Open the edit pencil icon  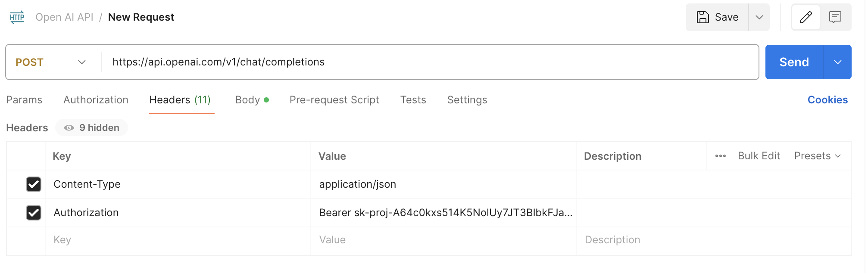(806, 17)
